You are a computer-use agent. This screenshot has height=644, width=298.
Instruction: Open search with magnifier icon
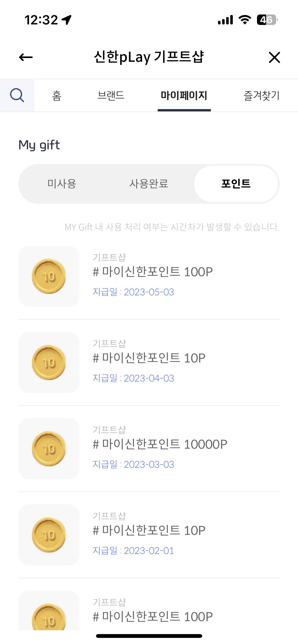[17, 95]
